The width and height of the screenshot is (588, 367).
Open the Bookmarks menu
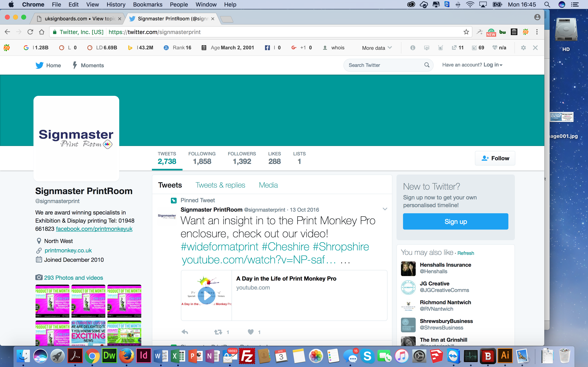147,5
